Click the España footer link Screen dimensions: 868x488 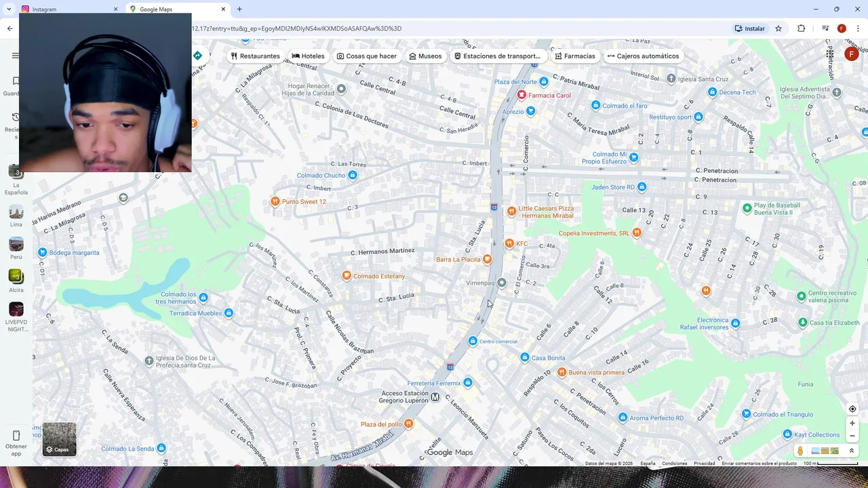pyautogui.click(x=648, y=464)
